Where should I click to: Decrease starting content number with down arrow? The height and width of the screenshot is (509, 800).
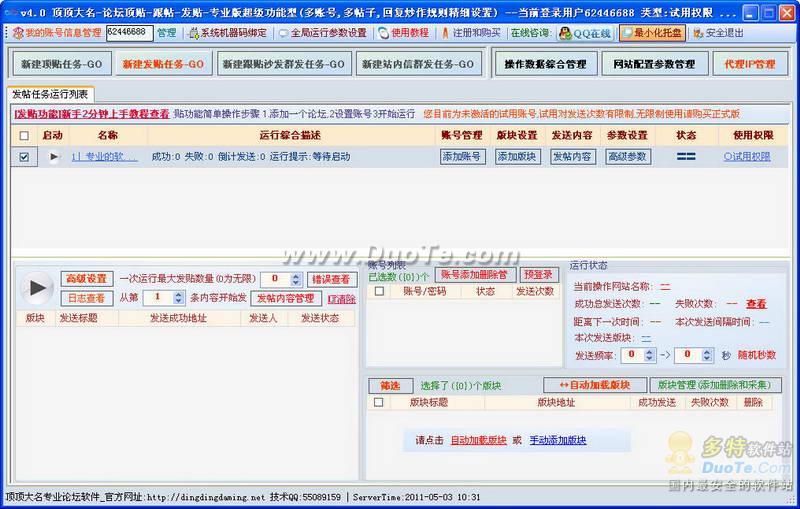tap(178, 301)
